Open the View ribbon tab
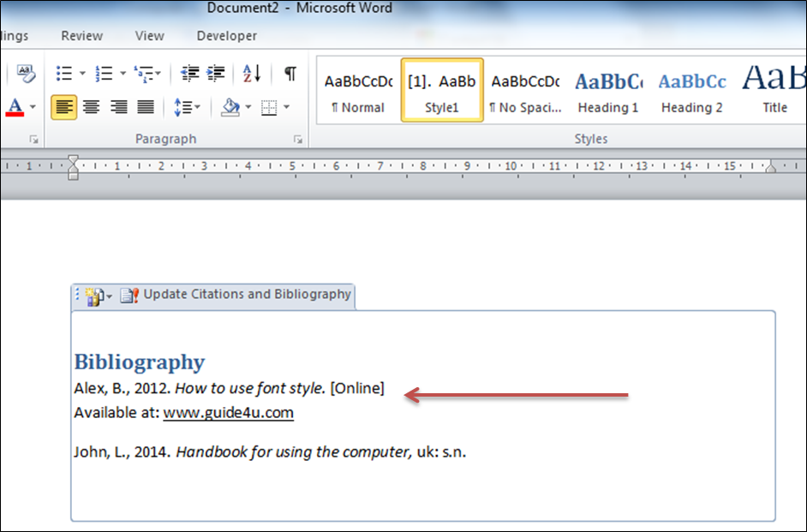This screenshot has width=807, height=532. pos(150,35)
